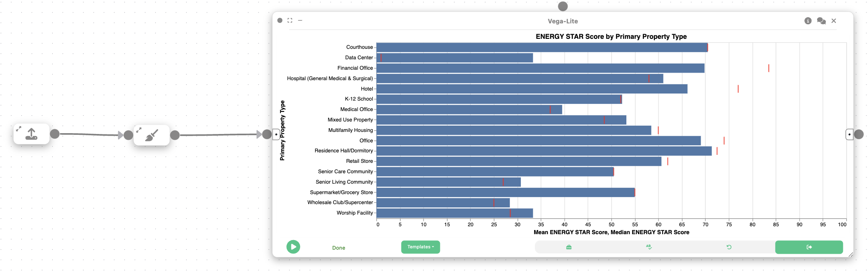
Task: Select the upload data node
Action: (31, 134)
